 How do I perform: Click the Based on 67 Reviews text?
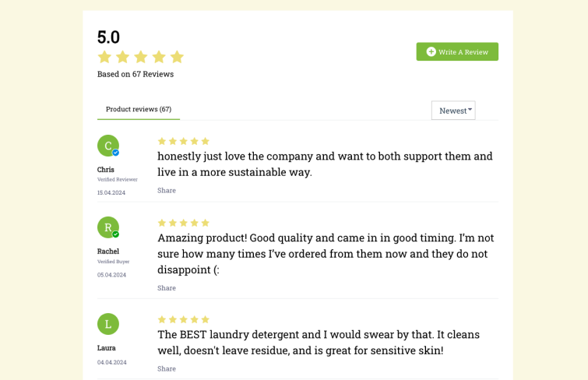[x=136, y=74]
